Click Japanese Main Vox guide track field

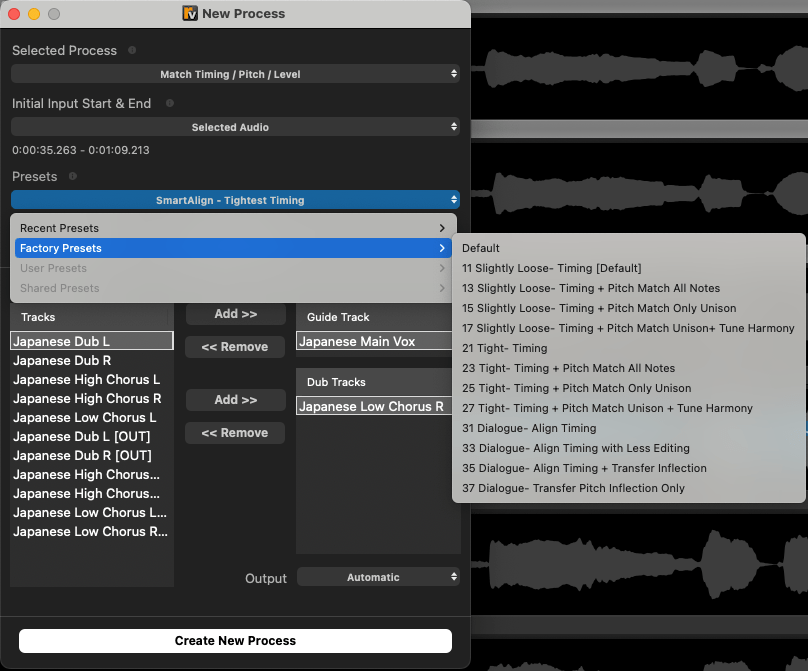click(x=371, y=342)
